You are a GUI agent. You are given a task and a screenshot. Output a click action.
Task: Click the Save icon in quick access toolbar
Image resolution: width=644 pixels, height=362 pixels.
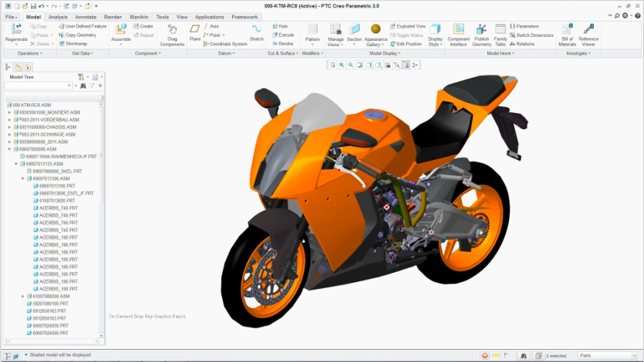[x=33, y=6]
